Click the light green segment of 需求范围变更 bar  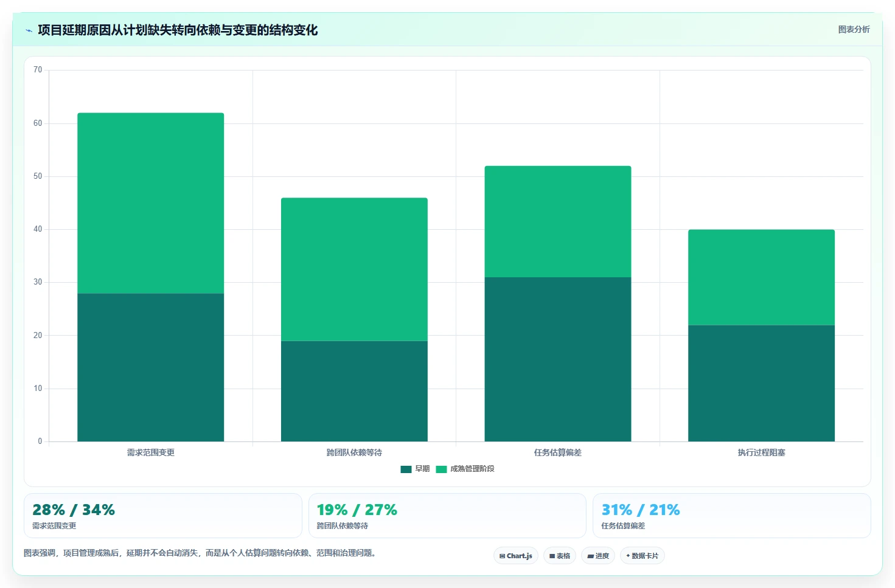point(150,203)
